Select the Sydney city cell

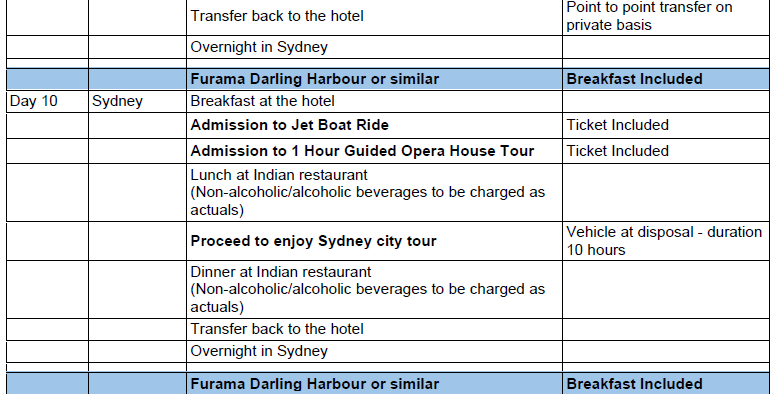[x=137, y=101]
